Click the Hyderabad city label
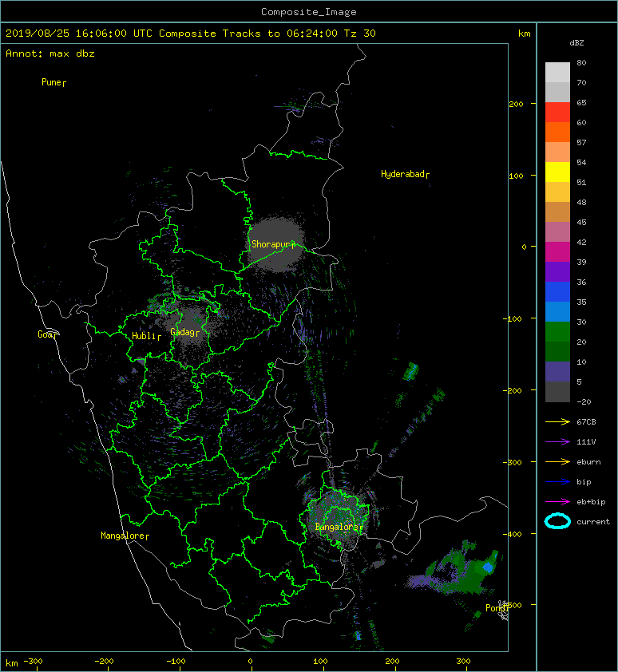Screen dimensions: 618x672 click(x=405, y=174)
